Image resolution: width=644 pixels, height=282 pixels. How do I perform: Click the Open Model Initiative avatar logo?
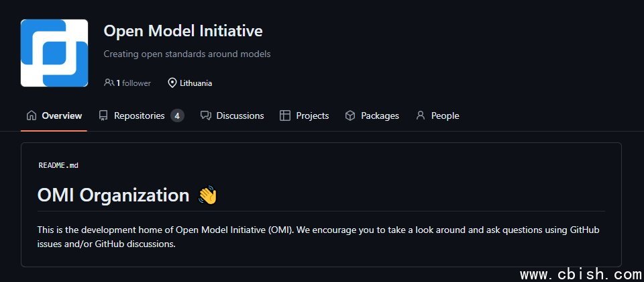[x=54, y=53]
